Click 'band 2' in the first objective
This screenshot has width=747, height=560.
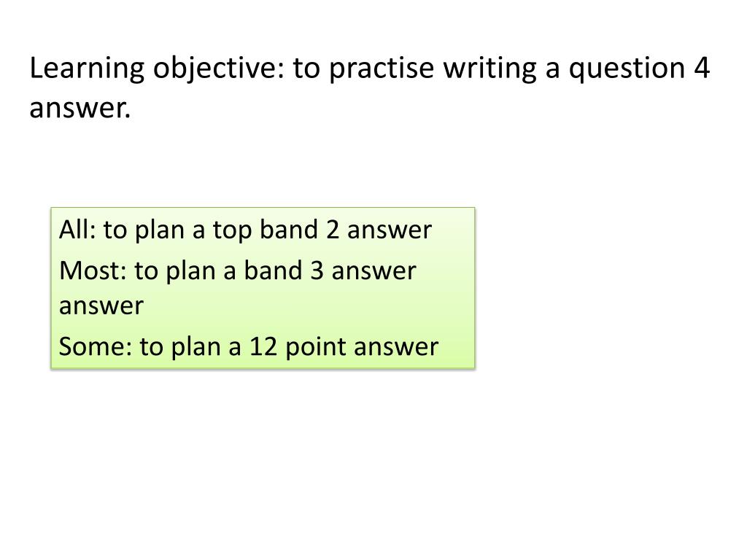300,230
